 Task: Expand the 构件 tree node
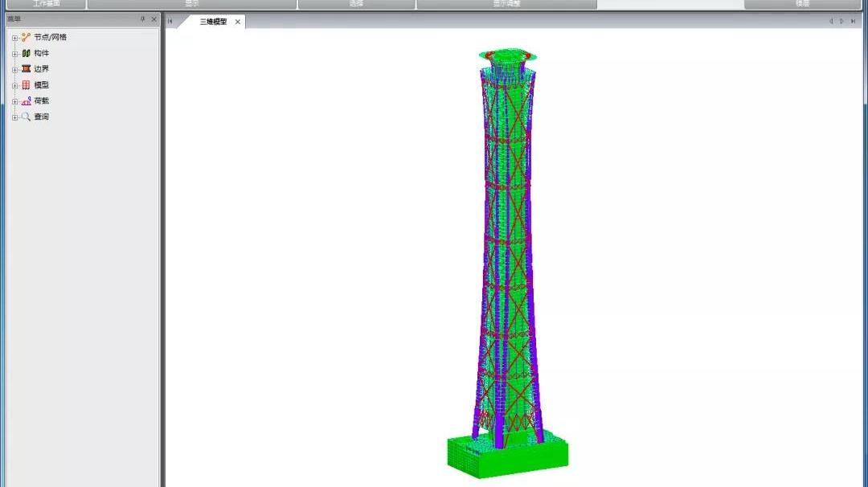[15, 54]
